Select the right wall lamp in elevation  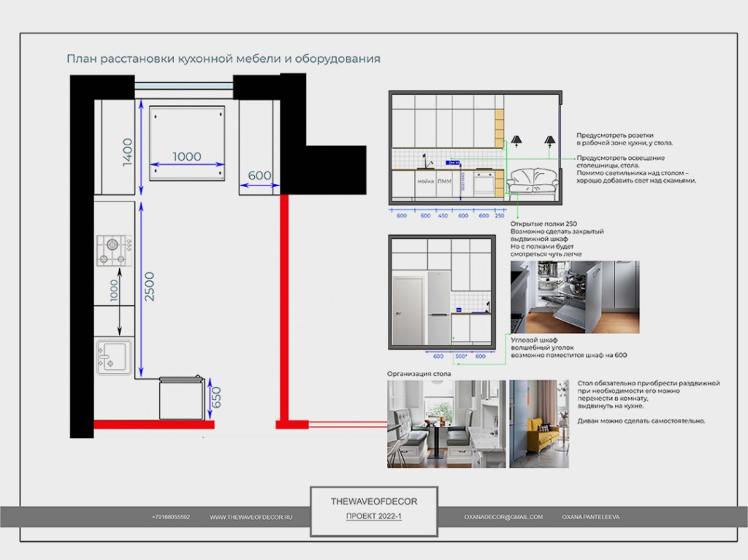(x=549, y=139)
